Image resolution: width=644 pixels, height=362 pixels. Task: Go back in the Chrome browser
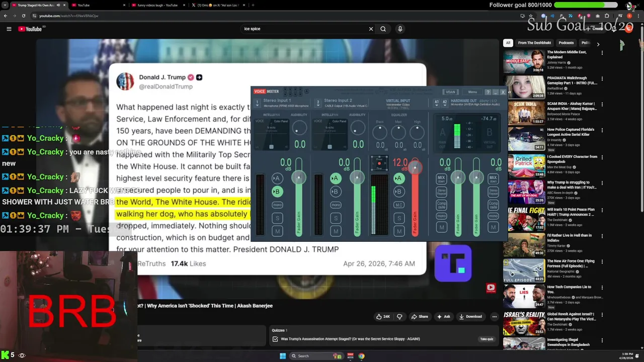click(6, 16)
